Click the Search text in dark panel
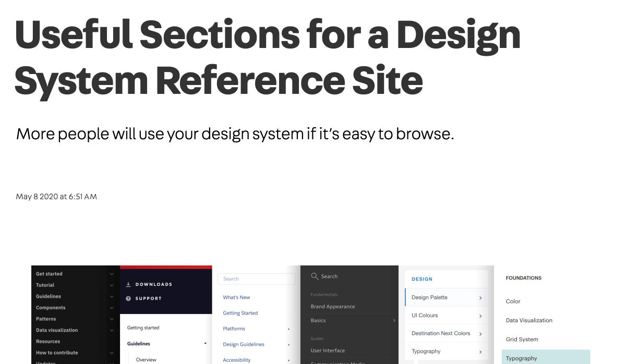Viewport: 626px width, 364px height. tap(329, 276)
